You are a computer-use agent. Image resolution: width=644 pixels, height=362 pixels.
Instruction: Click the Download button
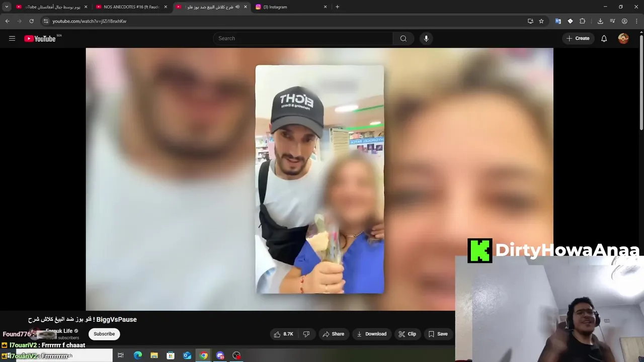click(x=371, y=334)
